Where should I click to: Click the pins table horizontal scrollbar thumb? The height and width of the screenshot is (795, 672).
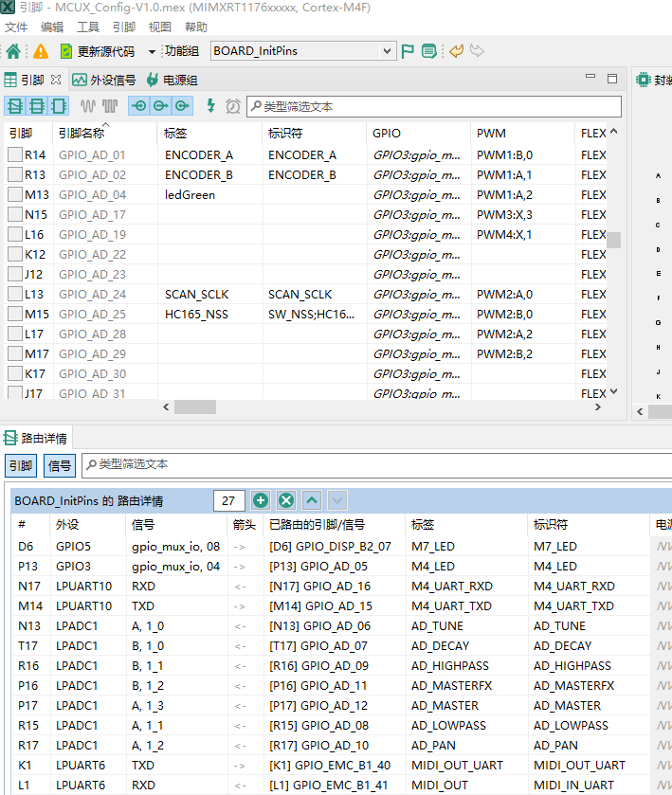click(195, 407)
